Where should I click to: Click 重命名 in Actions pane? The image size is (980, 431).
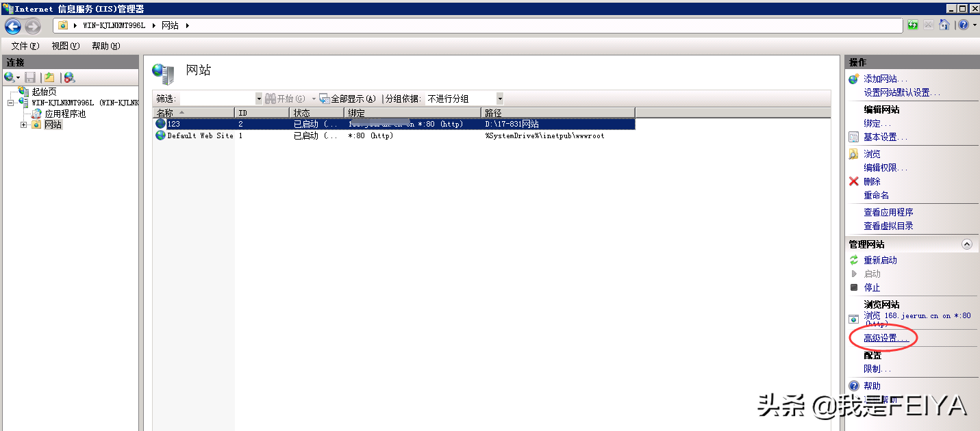point(876,195)
